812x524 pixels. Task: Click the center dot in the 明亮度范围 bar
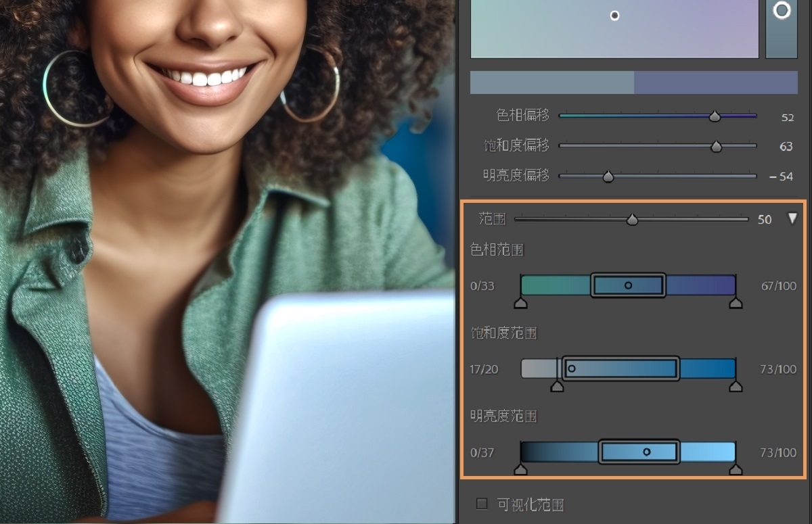tap(647, 452)
